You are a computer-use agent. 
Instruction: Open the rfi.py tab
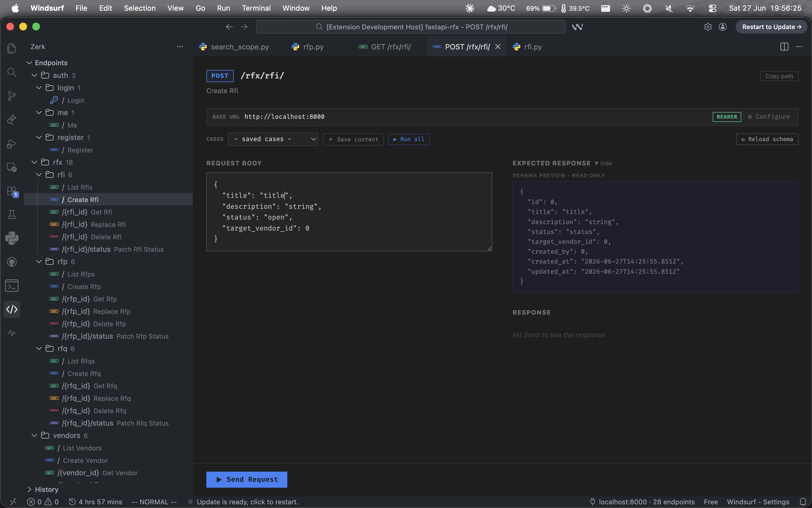click(x=528, y=47)
